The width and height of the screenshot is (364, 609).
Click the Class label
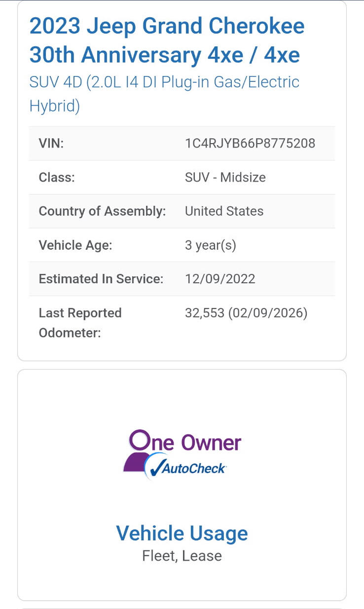point(57,177)
